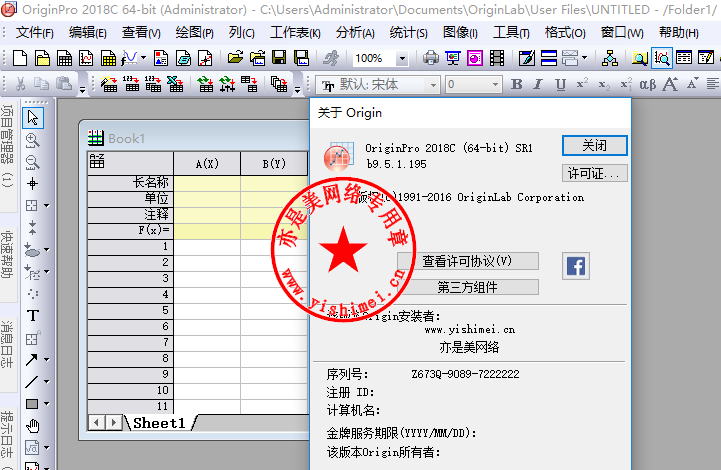Image resolution: width=721 pixels, height=470 pixels.
Task: Select the Zoom Out tool
Action: point(32,162)
